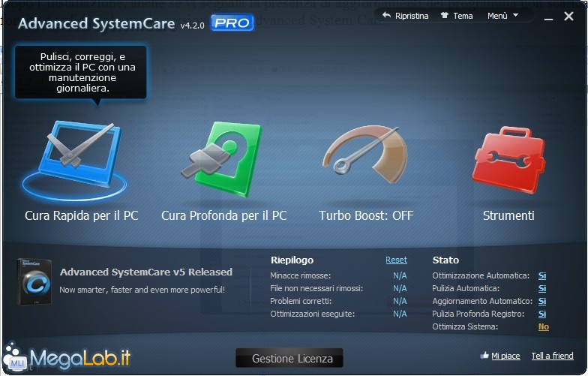
Task: Open Cura Profonda per il PC disk icon
Action: pos(222,158)
